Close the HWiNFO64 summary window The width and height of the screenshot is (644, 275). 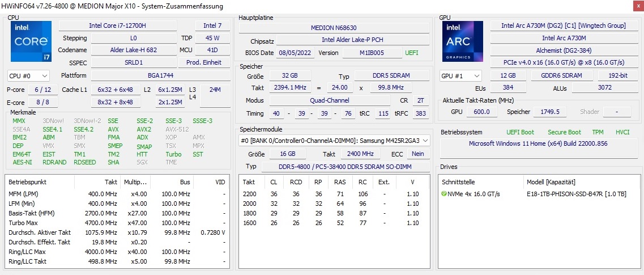tap(636, 6)
